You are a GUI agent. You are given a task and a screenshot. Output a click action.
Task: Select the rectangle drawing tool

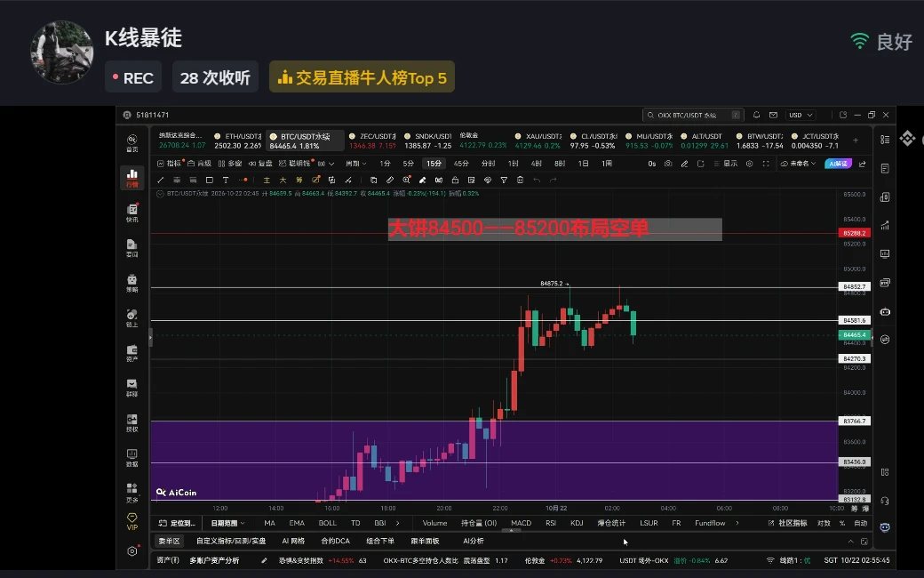click(209, 180)
